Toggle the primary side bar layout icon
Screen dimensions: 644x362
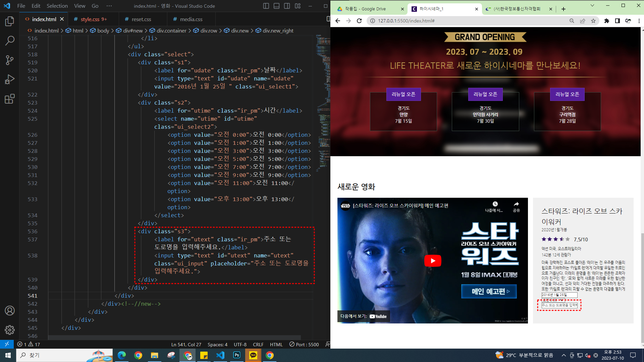click(x=266, y=6)
